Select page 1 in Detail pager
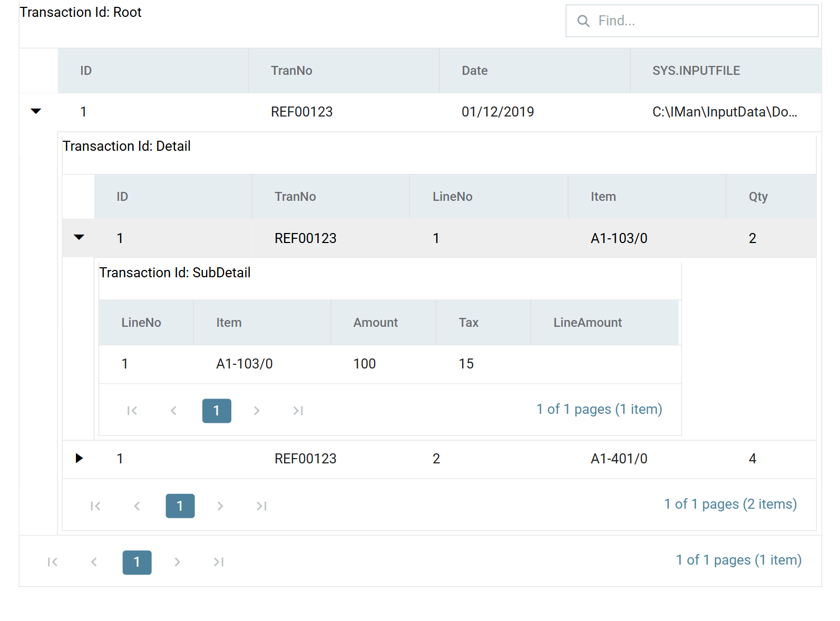 coord(180,506)
